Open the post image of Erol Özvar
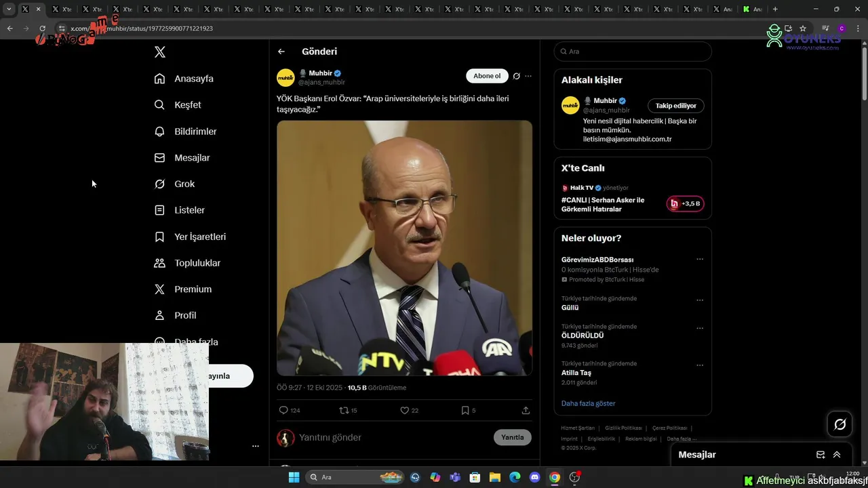The image size is (868, 488). 404,248
